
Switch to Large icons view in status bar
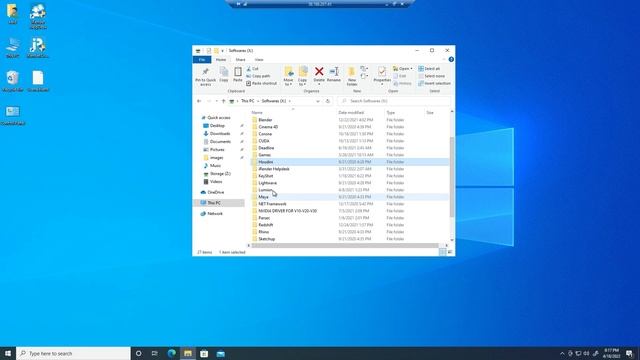tap(450, 252)
